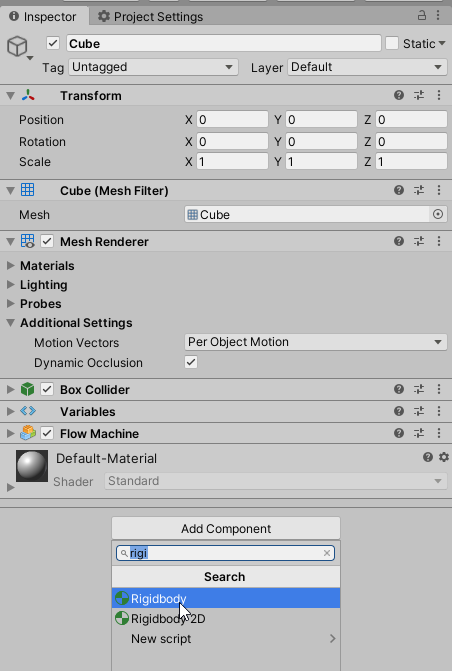Toggle the Static checkbox
The image size is (452, 671).
[x=392, y=43]
